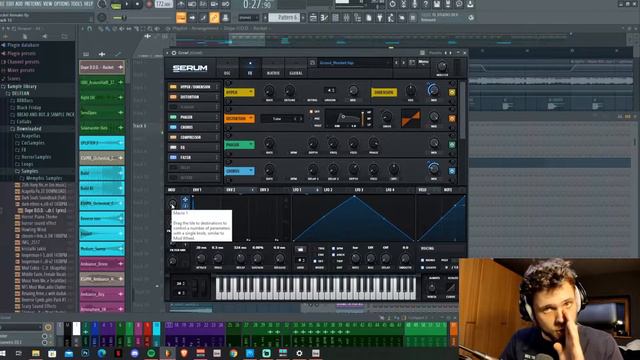This screenshot has width=640, height=360.
Task: Click the DIMENSION button in Hyper module
Action: click(384, 92)
